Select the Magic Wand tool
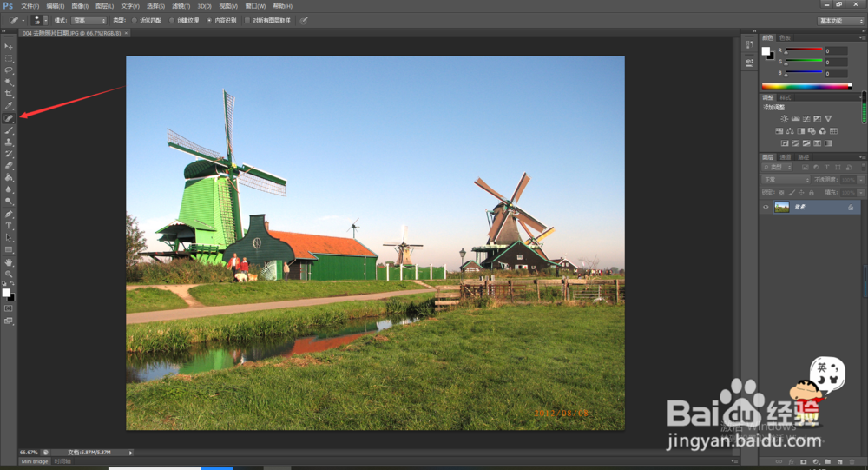The height and width of the screenshot is (470, 868). 9,82
